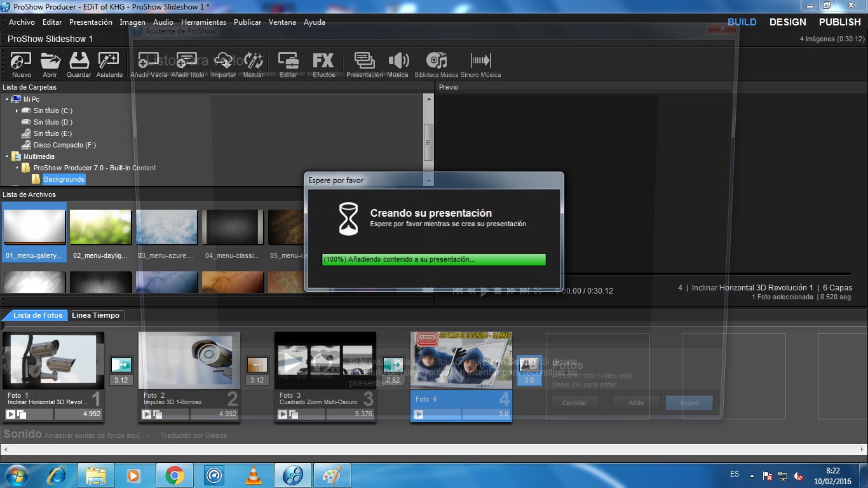868x488 pixels.
Task: Open Google Chrome from the taskbar
Action: (175, 475)
